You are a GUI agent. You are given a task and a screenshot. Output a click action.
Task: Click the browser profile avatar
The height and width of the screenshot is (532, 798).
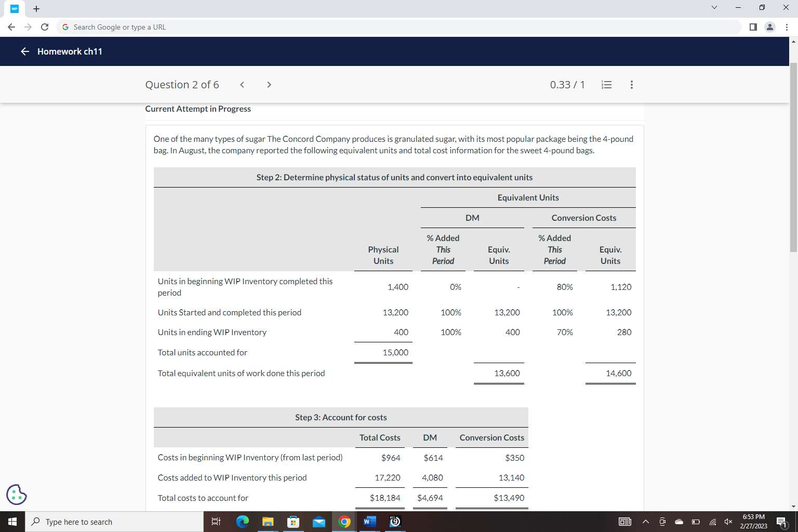pos(770,27)
